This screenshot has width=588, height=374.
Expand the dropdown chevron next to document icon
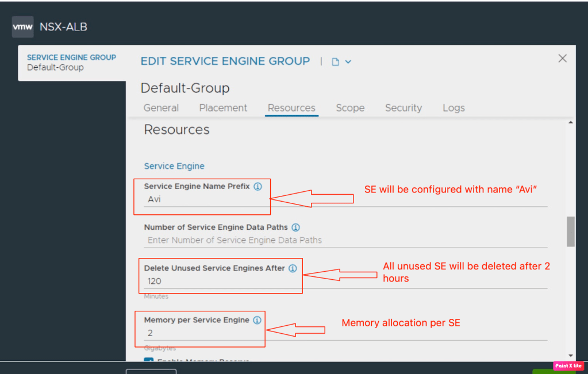[x=348, y=62]
